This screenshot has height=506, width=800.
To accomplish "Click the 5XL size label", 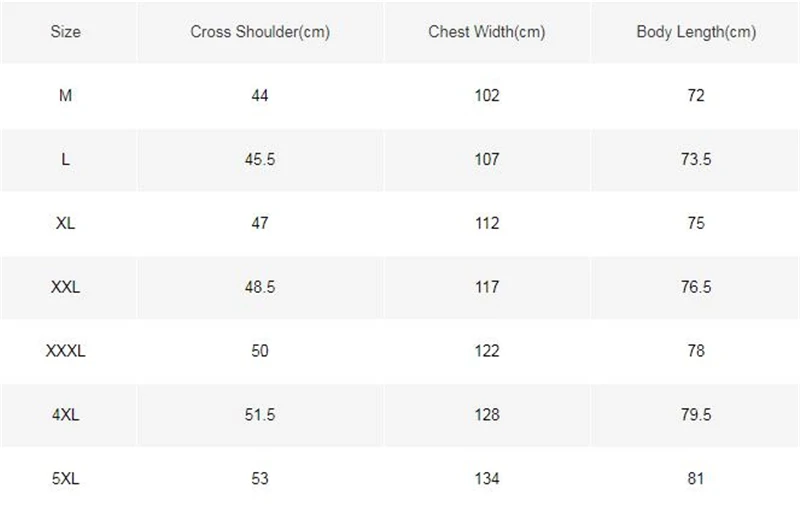I will pyautogui.click(x=65, y=478).
